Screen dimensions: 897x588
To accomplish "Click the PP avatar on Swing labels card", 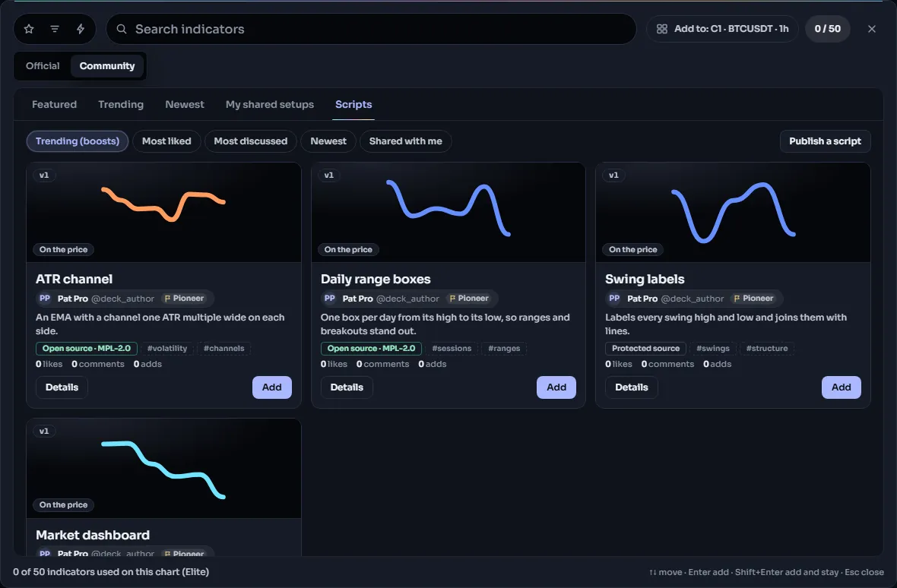I will 614,299.
